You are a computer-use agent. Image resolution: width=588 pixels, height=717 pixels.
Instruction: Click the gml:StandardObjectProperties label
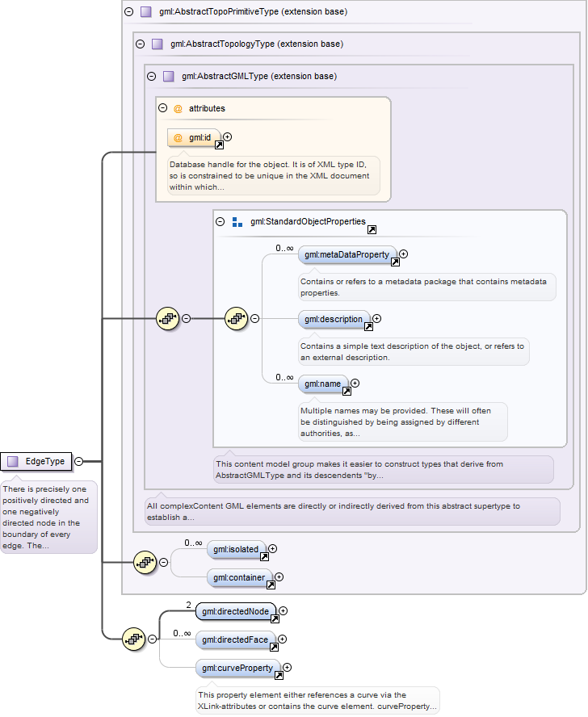(x=308, y=222)
